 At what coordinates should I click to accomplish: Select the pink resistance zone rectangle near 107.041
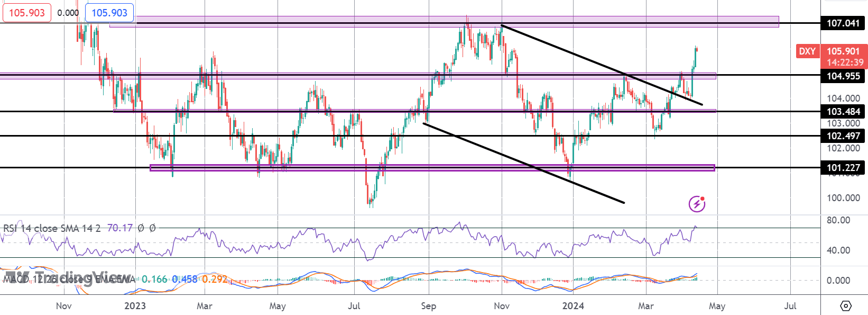(444, 22)
